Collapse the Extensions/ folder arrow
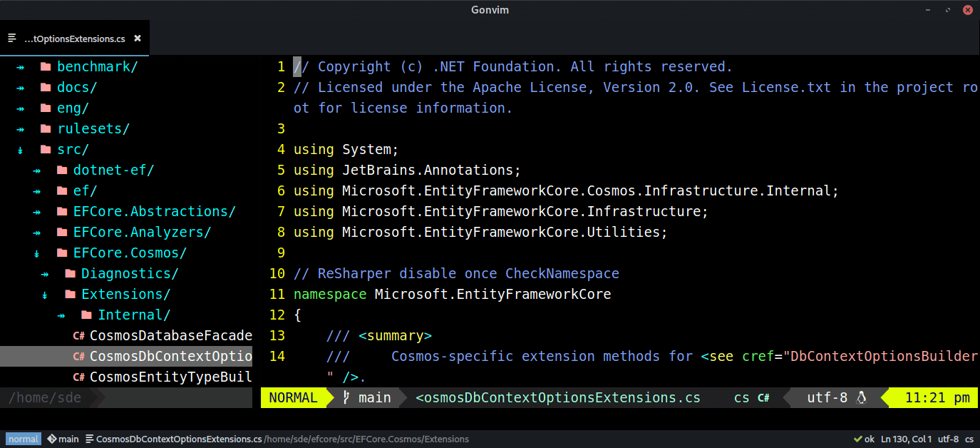Screen dimensions: 980x448 click(45, 295)
